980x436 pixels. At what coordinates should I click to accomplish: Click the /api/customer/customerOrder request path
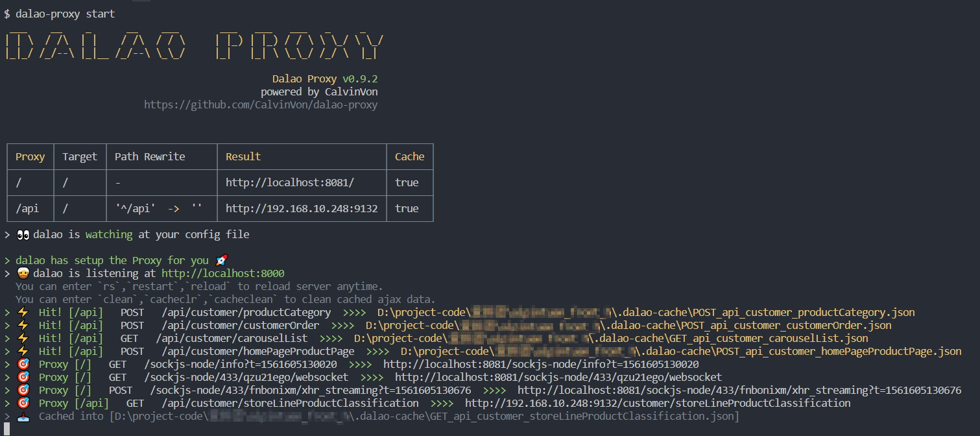(x=241, y=325)
